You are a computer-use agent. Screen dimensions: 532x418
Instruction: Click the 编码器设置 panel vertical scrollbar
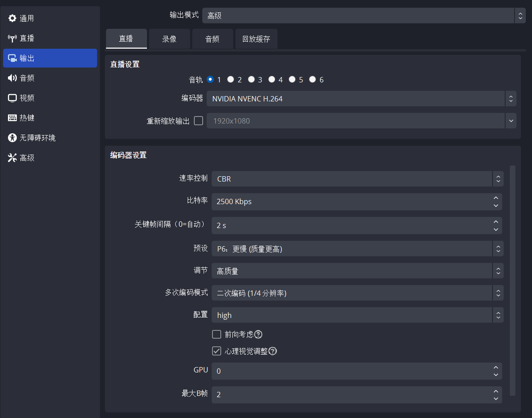click(513, 280)
